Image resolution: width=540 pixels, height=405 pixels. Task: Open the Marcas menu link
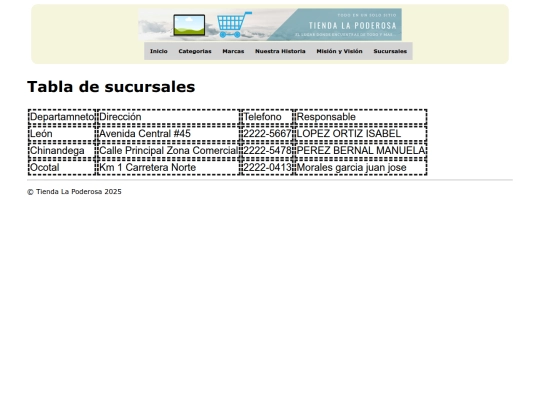tap(233, 51)
